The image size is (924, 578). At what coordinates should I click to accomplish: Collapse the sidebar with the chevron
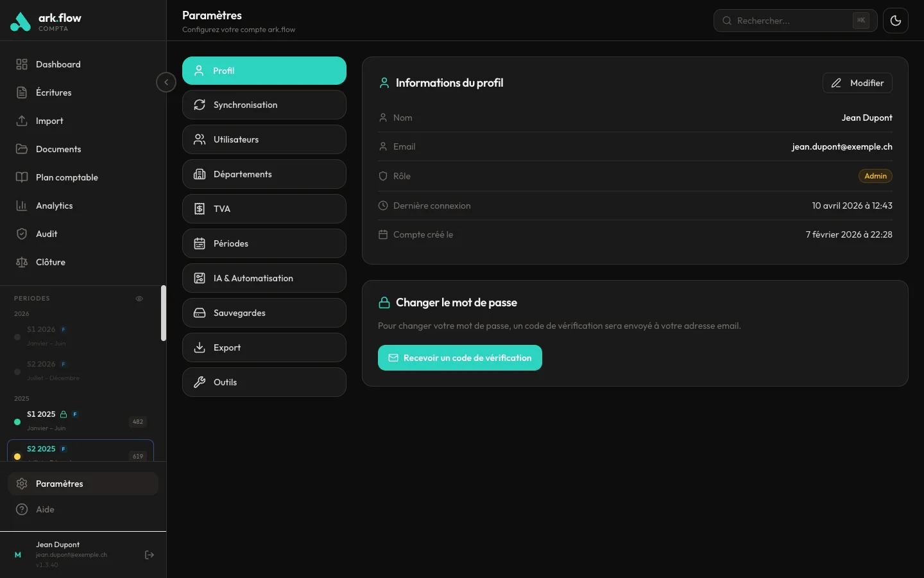[166, 82]
